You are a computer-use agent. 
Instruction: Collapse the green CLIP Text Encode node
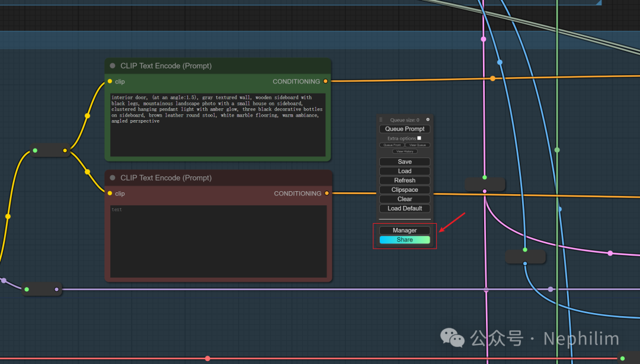tap(113, 66)
